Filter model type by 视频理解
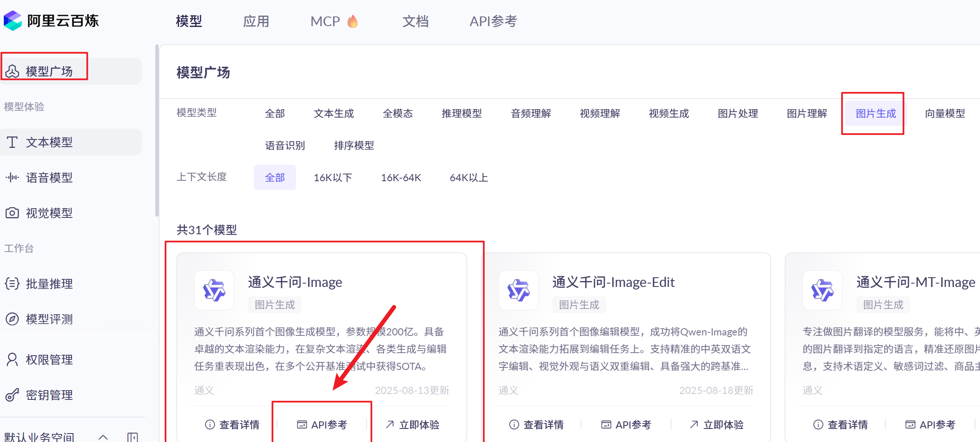Image resolution: width=980 pixels, height=442 pixels. [600, 113]
